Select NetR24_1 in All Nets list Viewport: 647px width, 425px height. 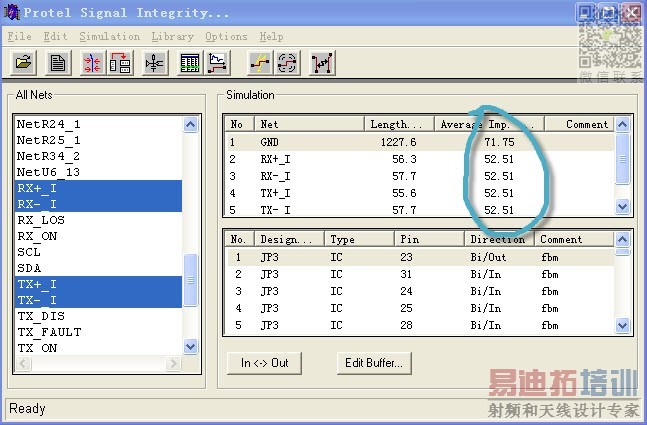[x=98, y=124]
